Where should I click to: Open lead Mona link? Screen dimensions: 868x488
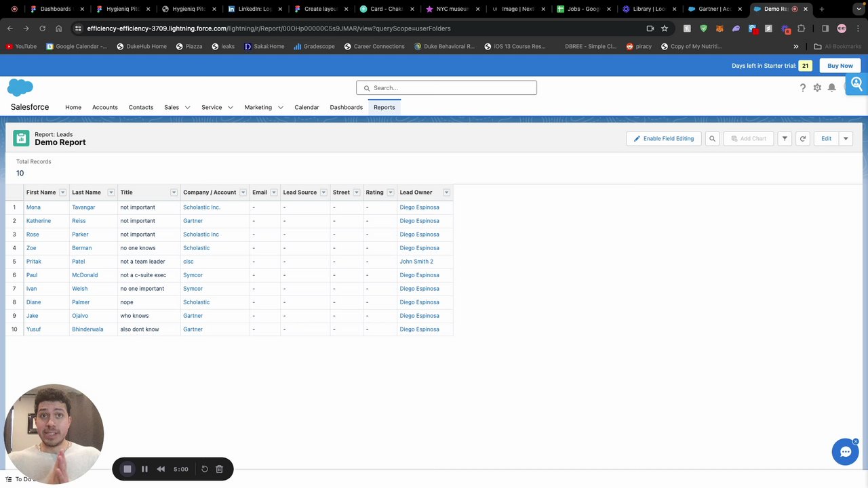click(33, 207)
